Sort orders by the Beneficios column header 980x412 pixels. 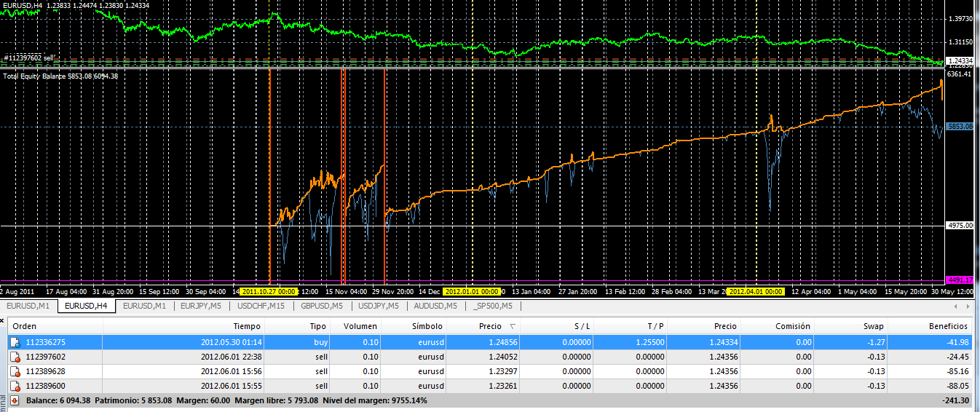[x=947, y=327]
